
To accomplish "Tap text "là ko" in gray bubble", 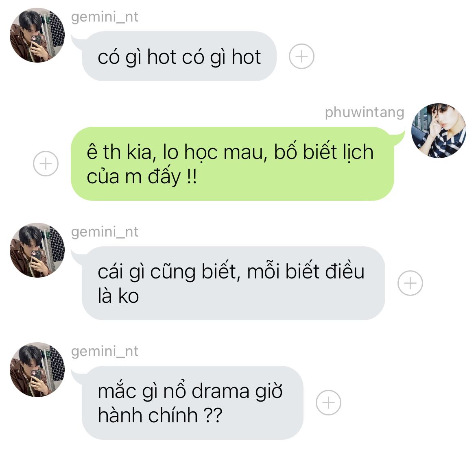I will coord(118,296).
